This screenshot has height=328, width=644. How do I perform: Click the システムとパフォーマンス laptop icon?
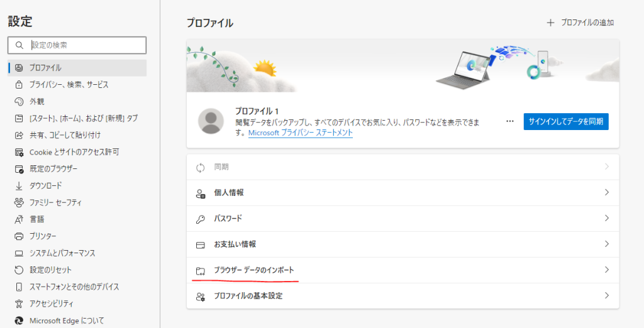click(19, 253)
